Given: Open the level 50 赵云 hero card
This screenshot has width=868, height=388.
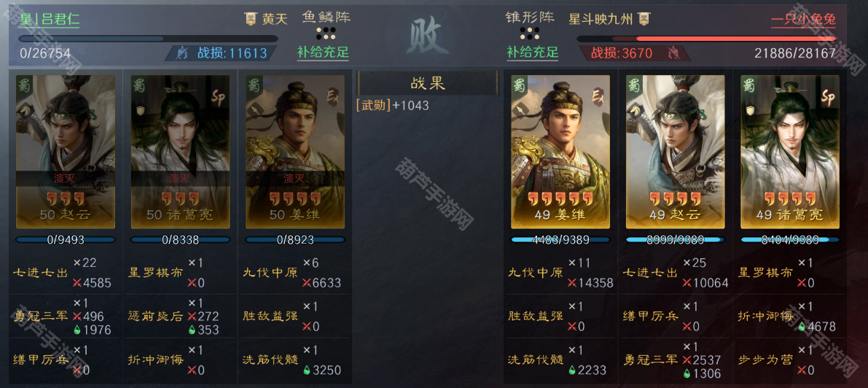Looking at the screenshot, I should [x=66, y=152].
